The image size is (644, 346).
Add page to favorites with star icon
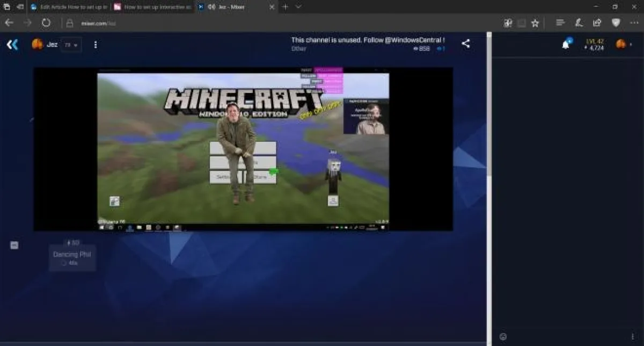[x=535, y=23]
